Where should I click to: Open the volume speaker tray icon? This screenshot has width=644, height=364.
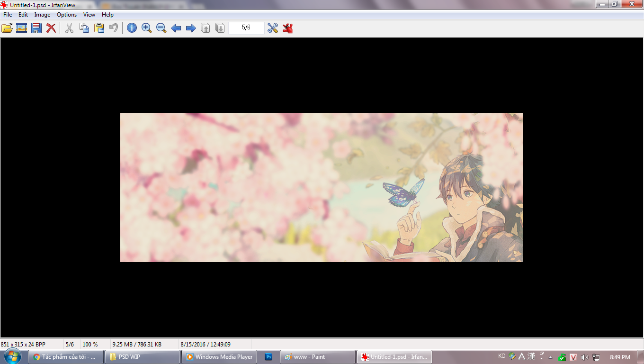(x=585, y=357)
